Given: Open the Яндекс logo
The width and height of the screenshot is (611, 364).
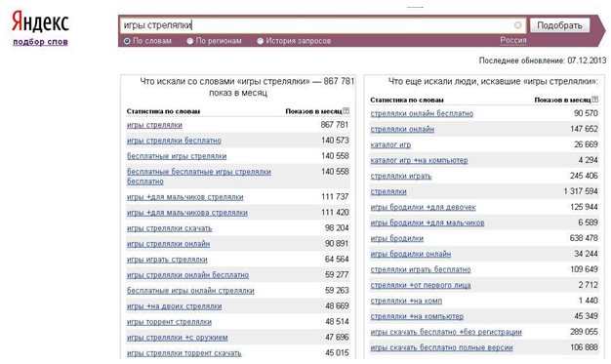Looking at the screenshot, I should pos(40,21).
